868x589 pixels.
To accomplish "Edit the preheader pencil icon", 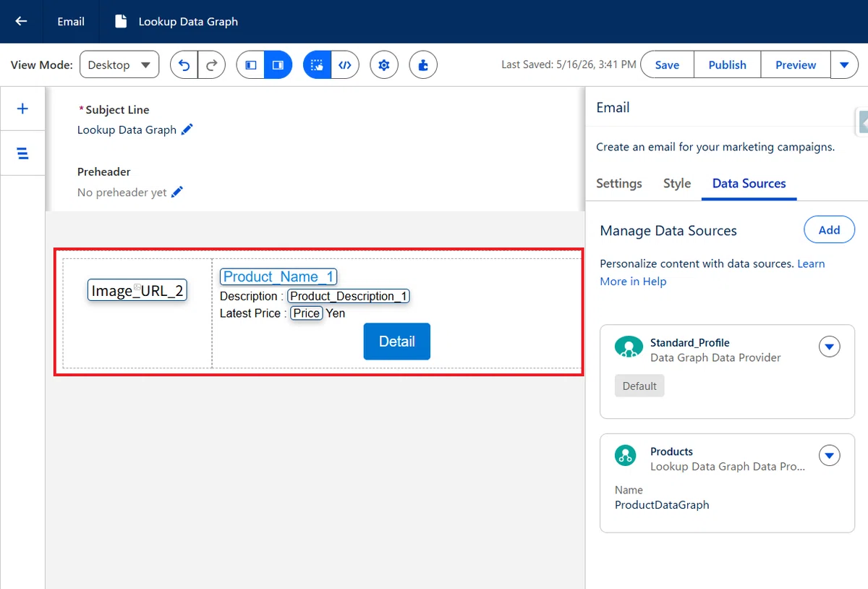I will (x=177, y=192).
